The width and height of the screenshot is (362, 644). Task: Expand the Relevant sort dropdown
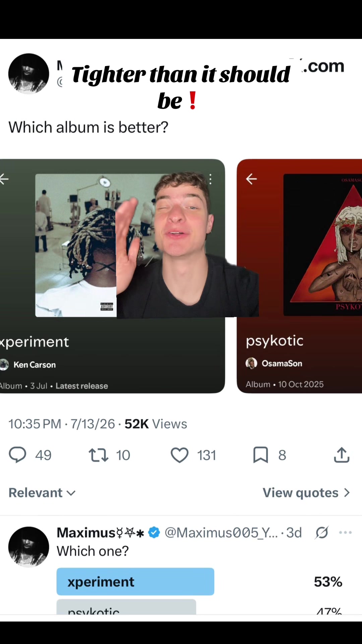42,493
